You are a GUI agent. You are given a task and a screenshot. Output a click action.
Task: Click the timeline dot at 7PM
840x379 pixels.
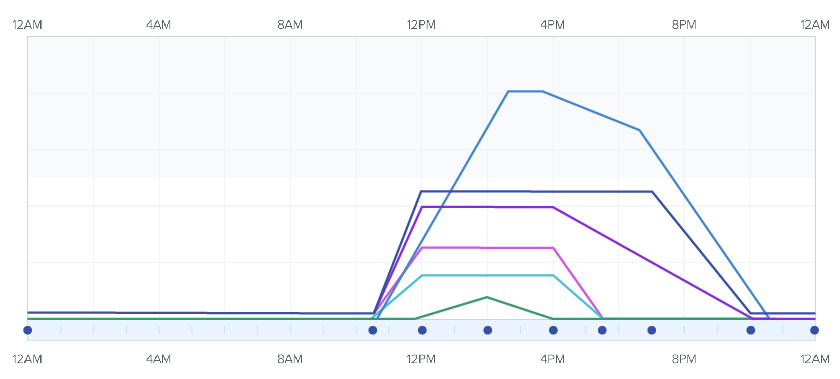pos(651,330)
